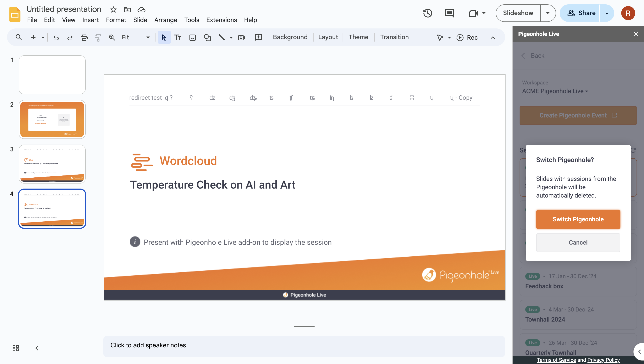Viewport: 644px width, 364px height.
Task: Redo the last action
Action: point(70,37)
